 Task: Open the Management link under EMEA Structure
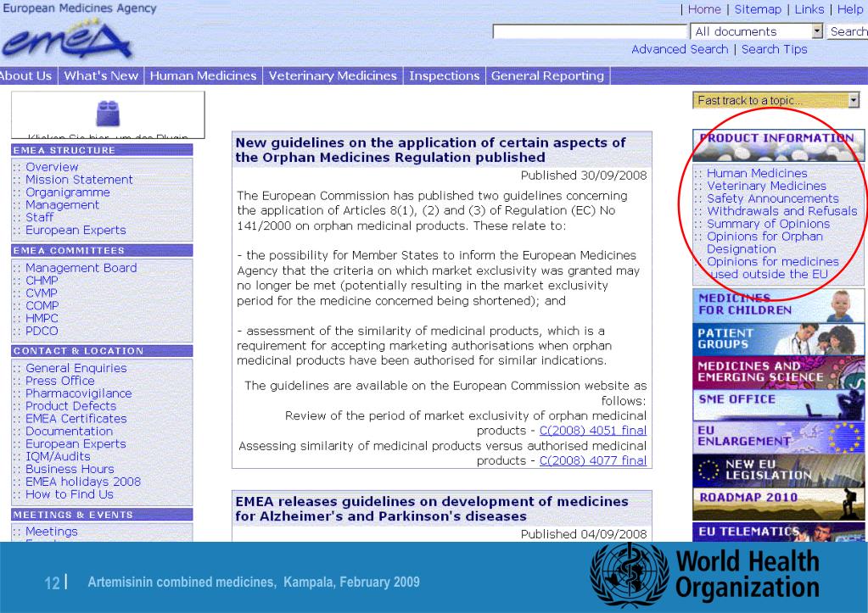62,205
